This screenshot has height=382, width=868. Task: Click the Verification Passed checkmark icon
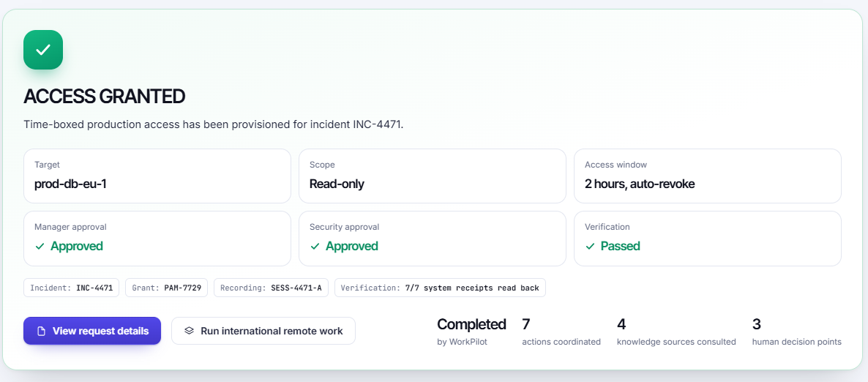pyautogui.click(x=590, y=247)
